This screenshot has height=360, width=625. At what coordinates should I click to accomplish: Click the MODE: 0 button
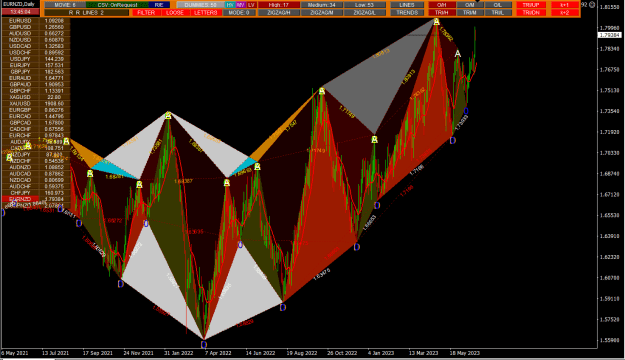pyautogui.click(x=239, y=13)
